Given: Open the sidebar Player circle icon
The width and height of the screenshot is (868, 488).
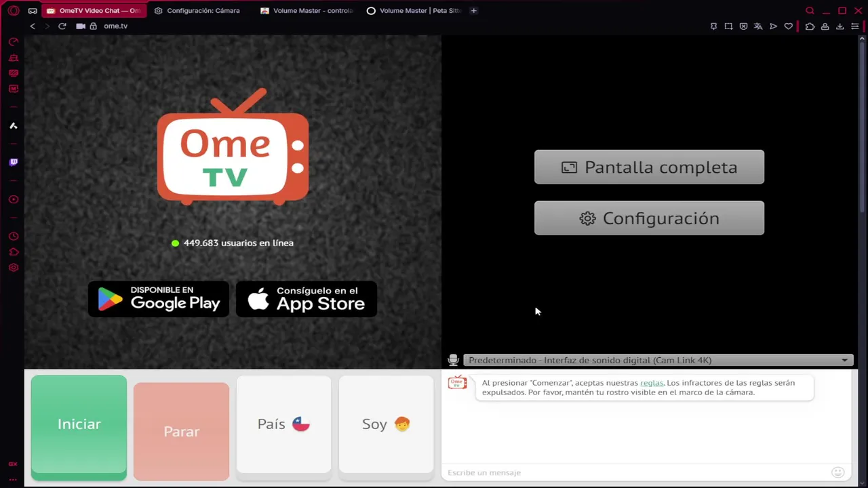Looking at the screenshot, I should click(x=13, y=199).
